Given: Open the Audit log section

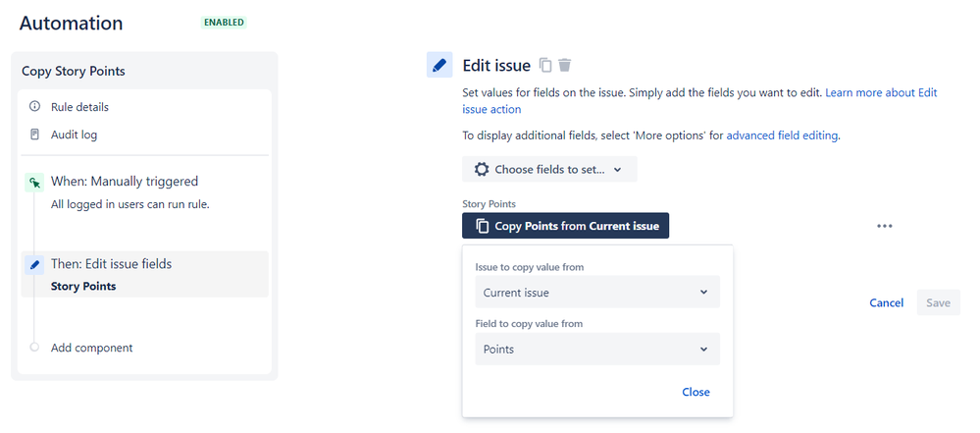Looking at the screenshot, I should 74,135.
